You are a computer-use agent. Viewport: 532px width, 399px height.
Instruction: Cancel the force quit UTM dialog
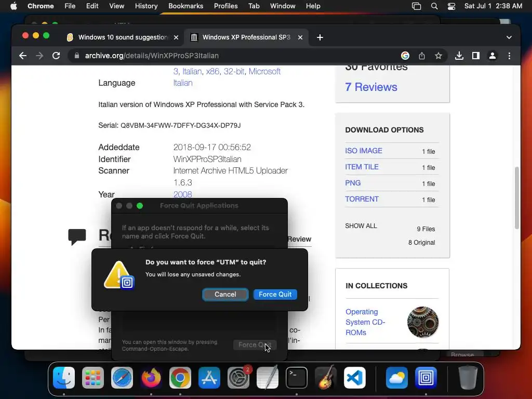225,295
